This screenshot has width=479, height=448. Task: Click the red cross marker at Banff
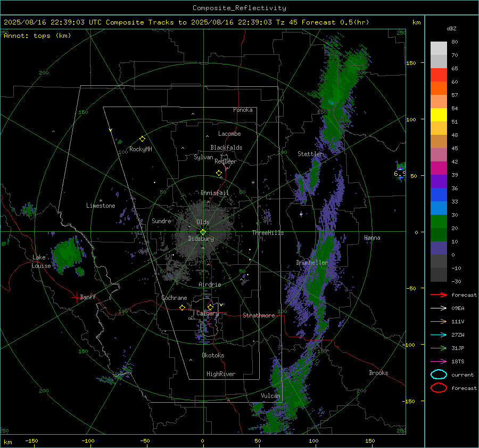coord(76,297)
